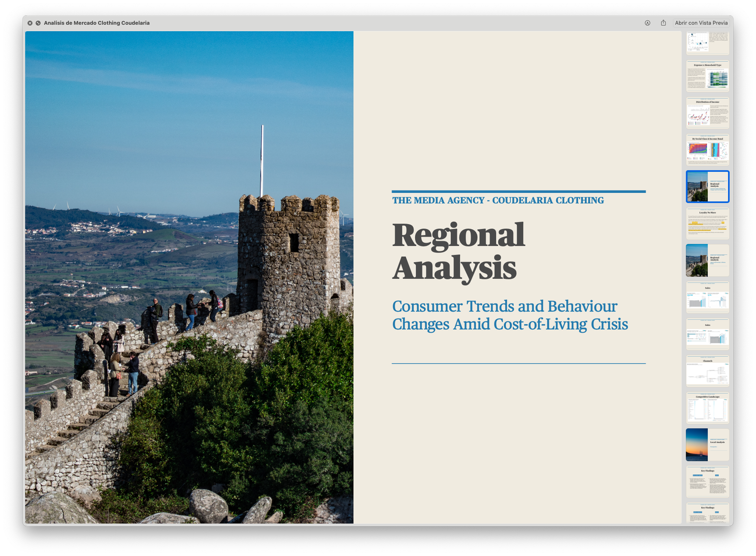Go to the first Key Findings thumbnail

pyautogui.click(x=707, y=481)
